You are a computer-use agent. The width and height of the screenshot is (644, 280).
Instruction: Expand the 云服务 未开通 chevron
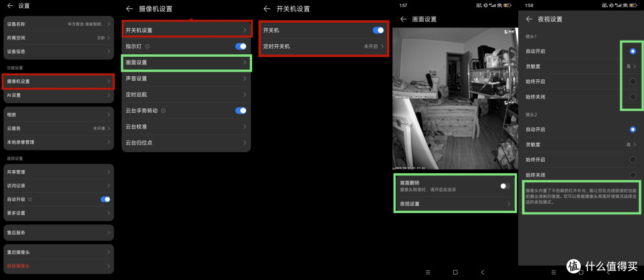[109, 128]
